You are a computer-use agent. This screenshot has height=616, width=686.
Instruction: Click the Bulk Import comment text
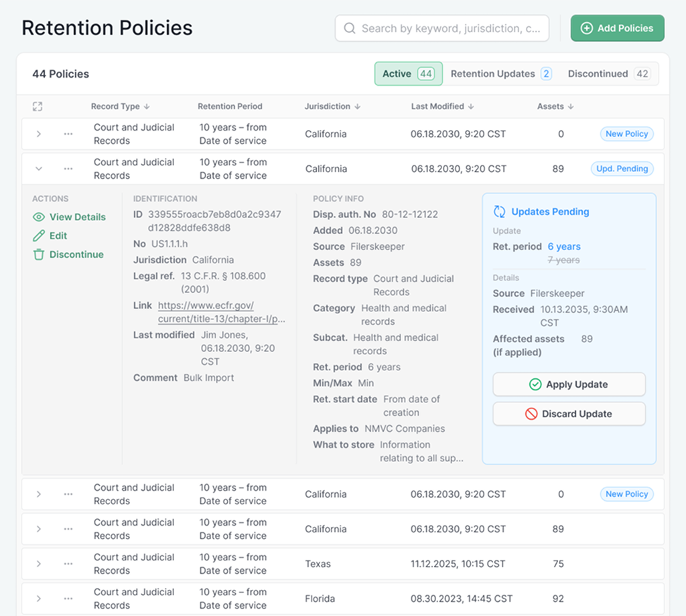point(209,378)
